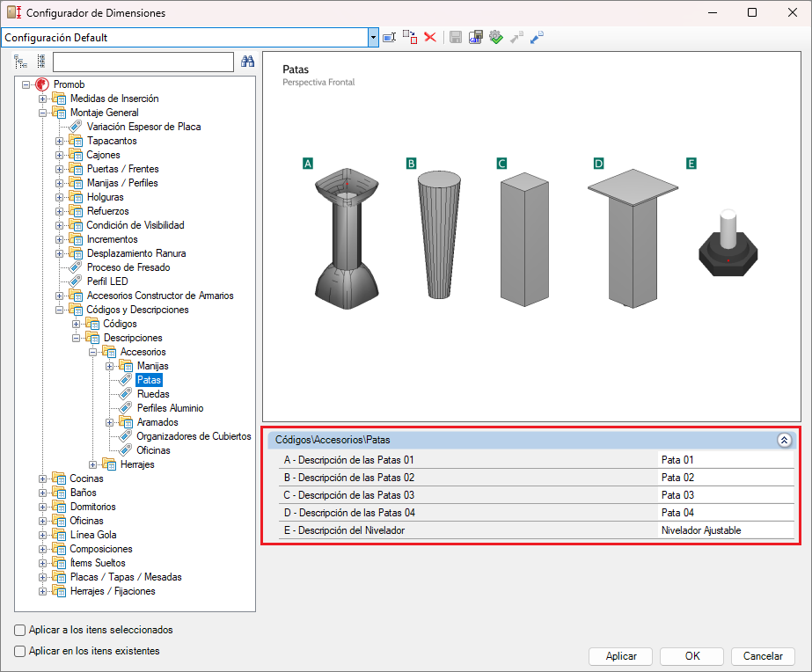This screenshot has width=812, height=672.
Task: Click the blue arrow export icon
Action: click(537, 37)
